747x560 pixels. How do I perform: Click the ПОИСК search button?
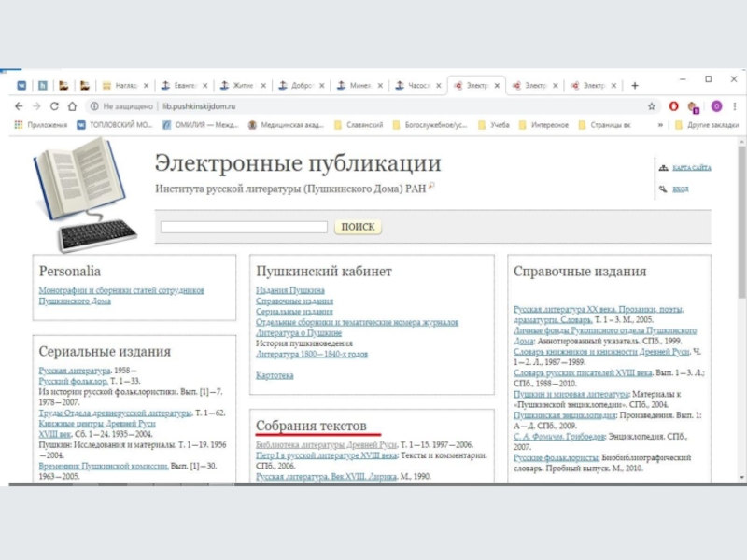click(358, 227)
